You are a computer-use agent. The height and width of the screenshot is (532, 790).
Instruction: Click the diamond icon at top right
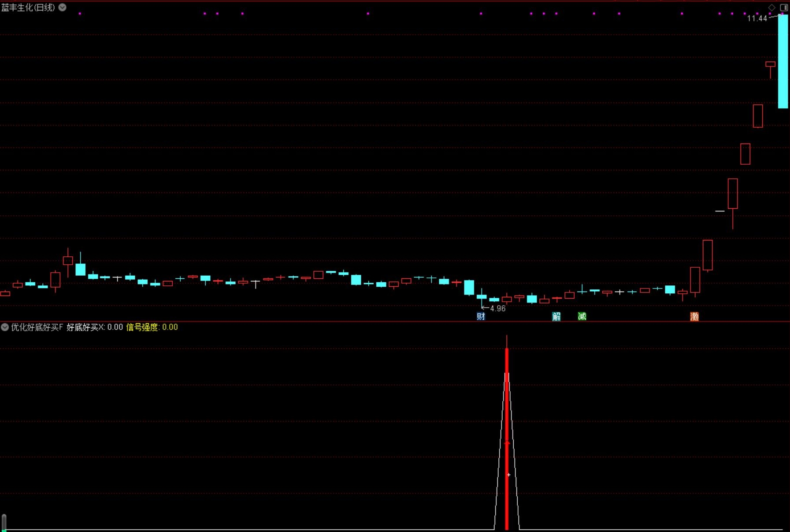pos(771,7)
